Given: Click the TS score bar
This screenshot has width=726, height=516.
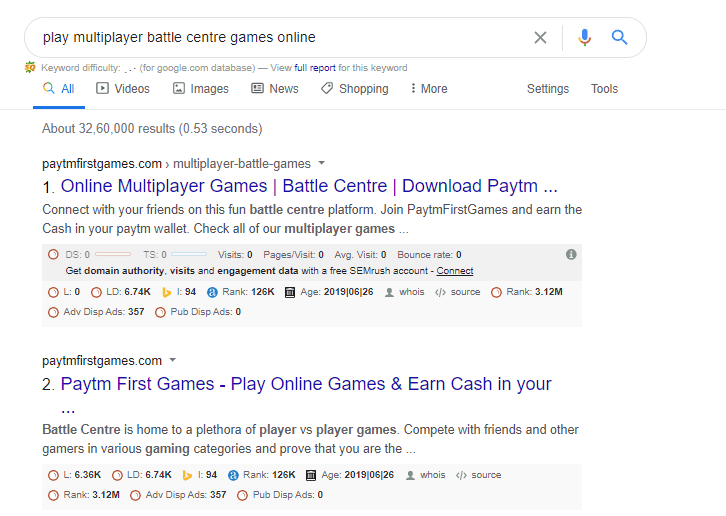Looking at the screenshot, I should pos(189,254).
